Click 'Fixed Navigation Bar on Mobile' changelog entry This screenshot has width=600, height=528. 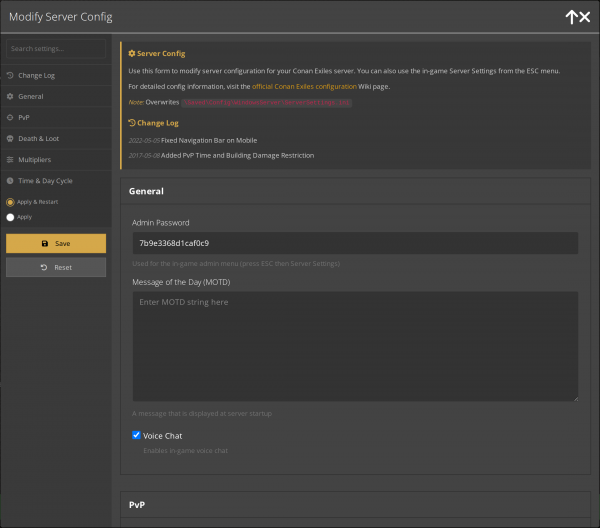[209, 140]
